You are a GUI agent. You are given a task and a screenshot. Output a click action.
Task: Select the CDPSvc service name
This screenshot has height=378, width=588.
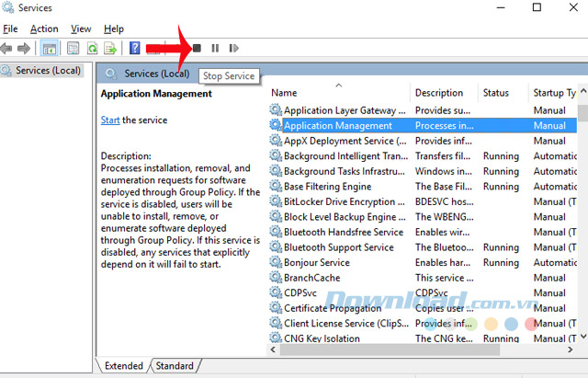300,292
